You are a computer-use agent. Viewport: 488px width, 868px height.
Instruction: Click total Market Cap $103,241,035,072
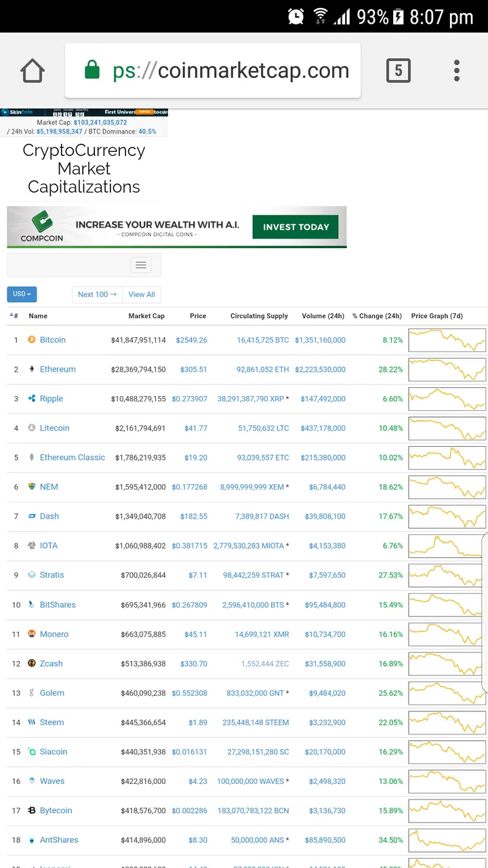[100, 123]
